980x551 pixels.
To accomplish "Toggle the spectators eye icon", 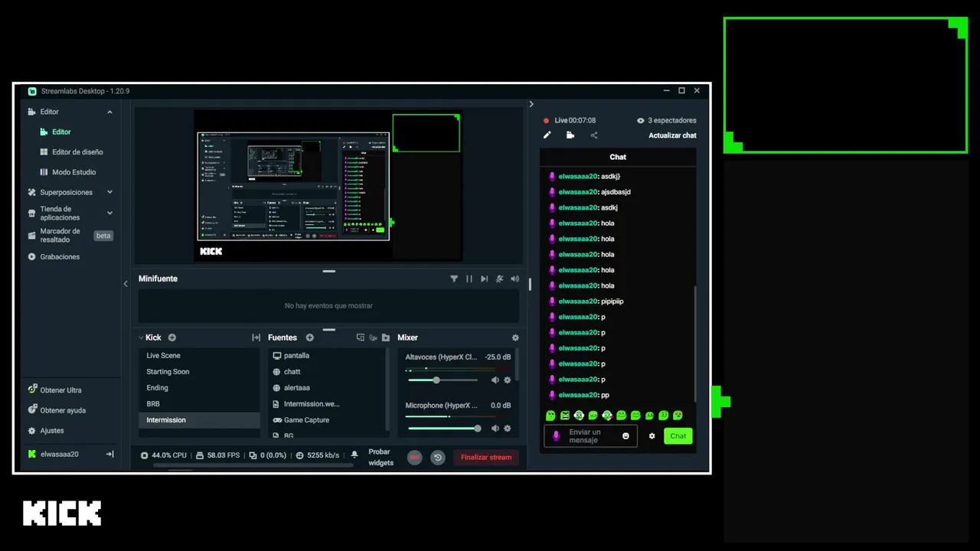I will click(641, 121).
